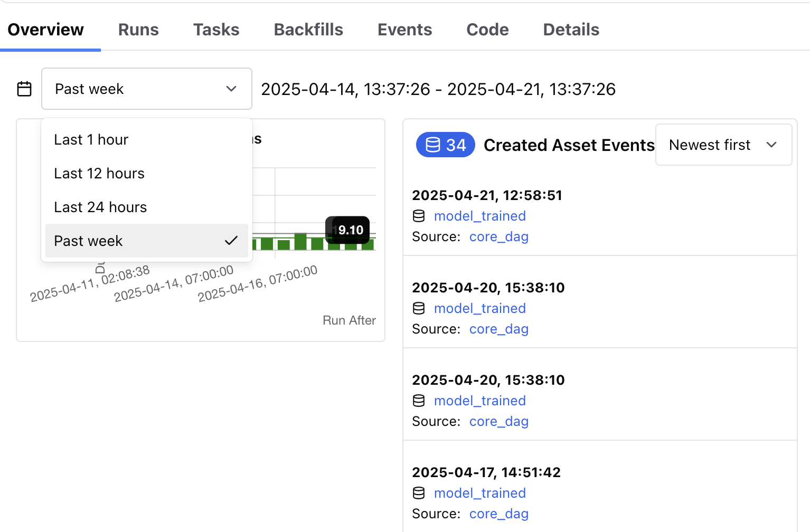Screen dimensions: 810x532
Task: Switch to the Runs tab
Action: [x=138, y=30]
